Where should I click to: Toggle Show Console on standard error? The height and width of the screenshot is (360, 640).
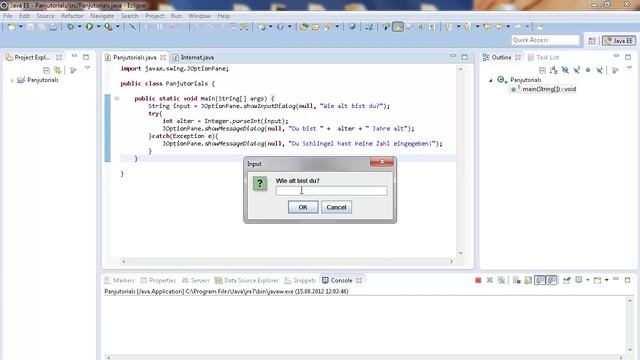551,280
